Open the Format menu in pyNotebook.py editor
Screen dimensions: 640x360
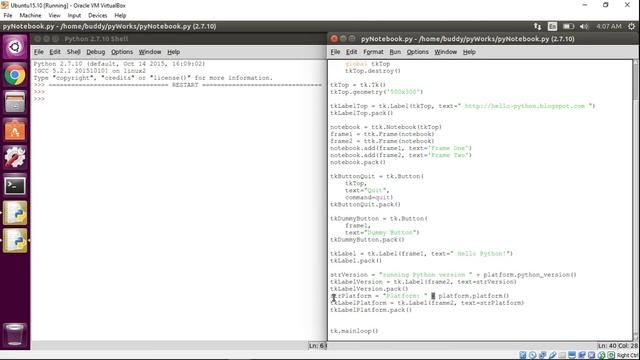[373, 52]
